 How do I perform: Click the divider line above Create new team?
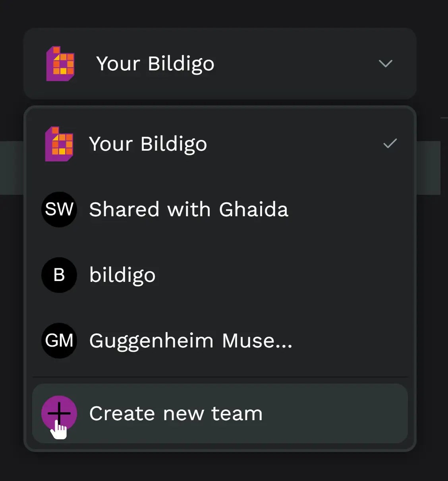tap(220, 376)
